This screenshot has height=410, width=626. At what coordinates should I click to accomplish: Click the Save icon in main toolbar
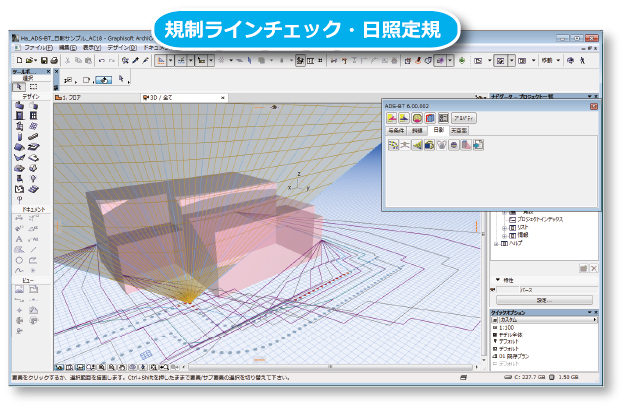pyautogui.click(x=43, y=60)
